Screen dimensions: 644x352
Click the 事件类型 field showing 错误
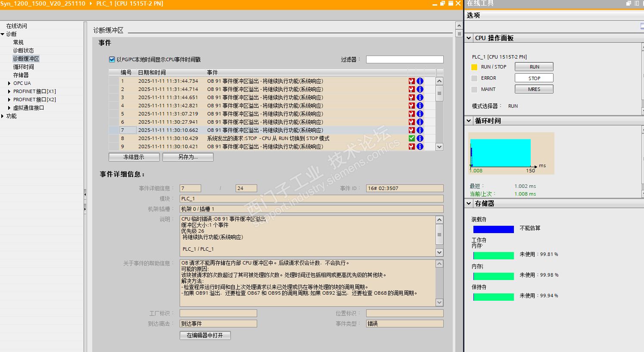click(404, 324)
